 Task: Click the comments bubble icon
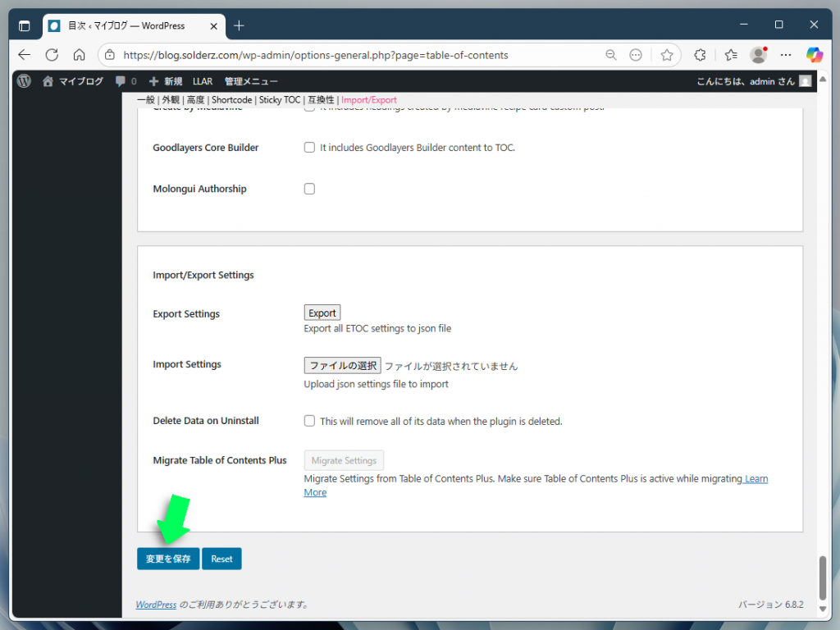[x=121, y=81]
